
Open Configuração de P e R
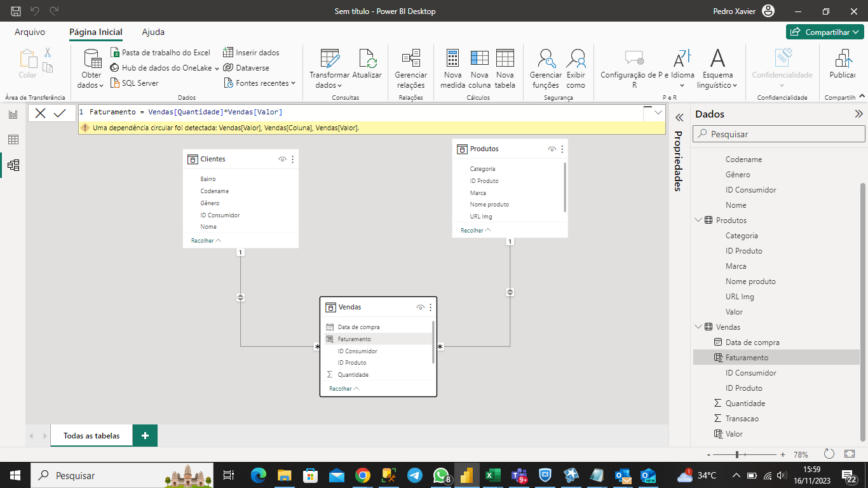coord(634,69)
